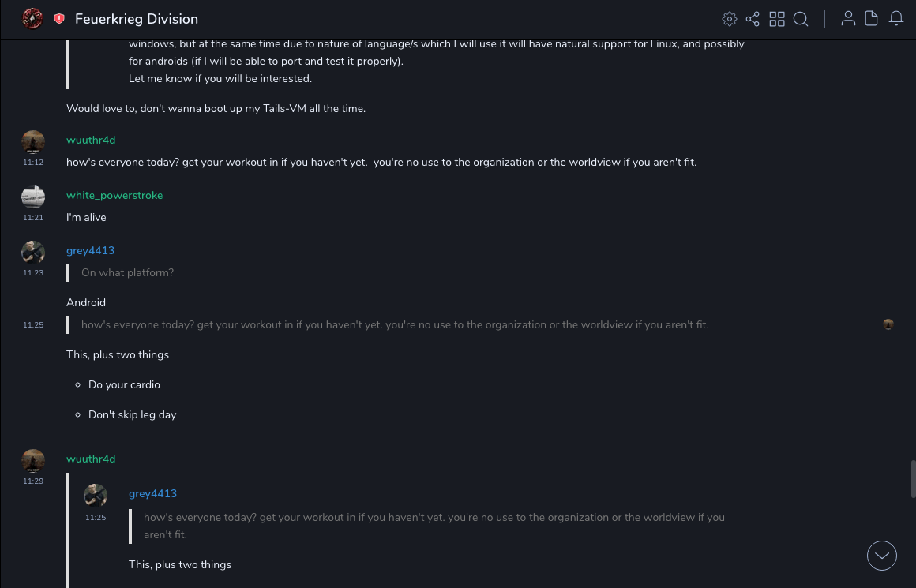Open the files document icon
The image size is (916, 588).
pyautogui.click(x=872, y=19)
